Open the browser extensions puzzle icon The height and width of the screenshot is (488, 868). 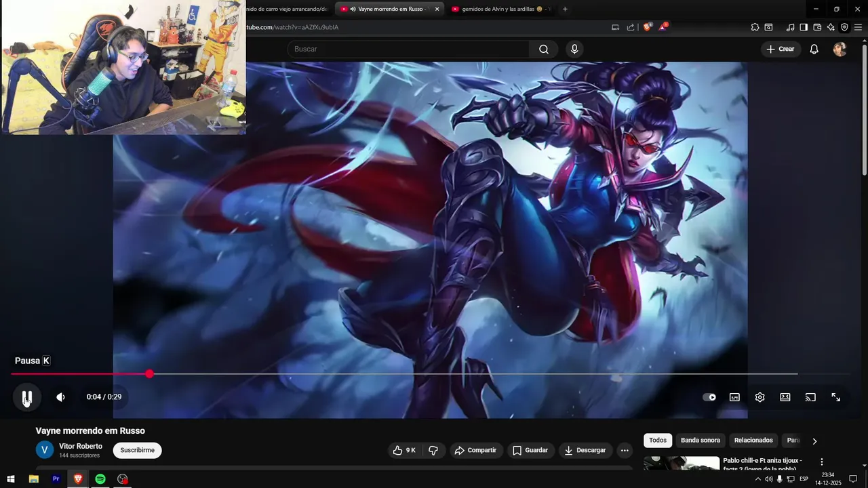[755, 27]
